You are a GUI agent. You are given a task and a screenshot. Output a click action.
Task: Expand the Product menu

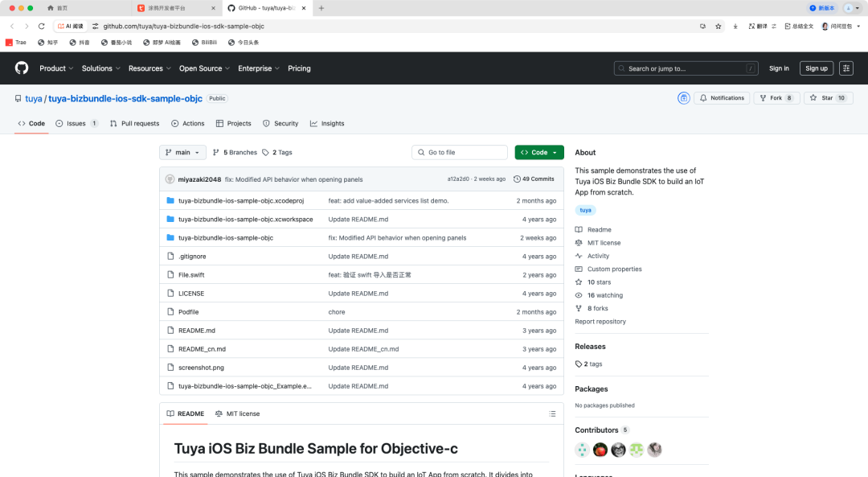pos(56,68)
